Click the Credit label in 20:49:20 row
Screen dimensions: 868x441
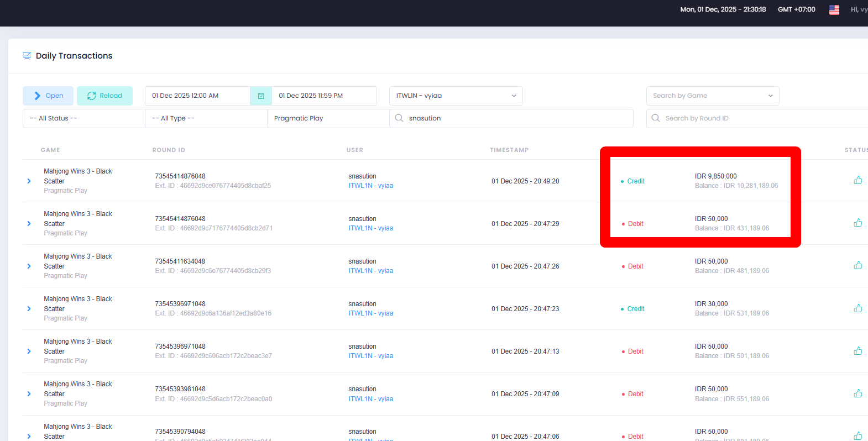636,181
